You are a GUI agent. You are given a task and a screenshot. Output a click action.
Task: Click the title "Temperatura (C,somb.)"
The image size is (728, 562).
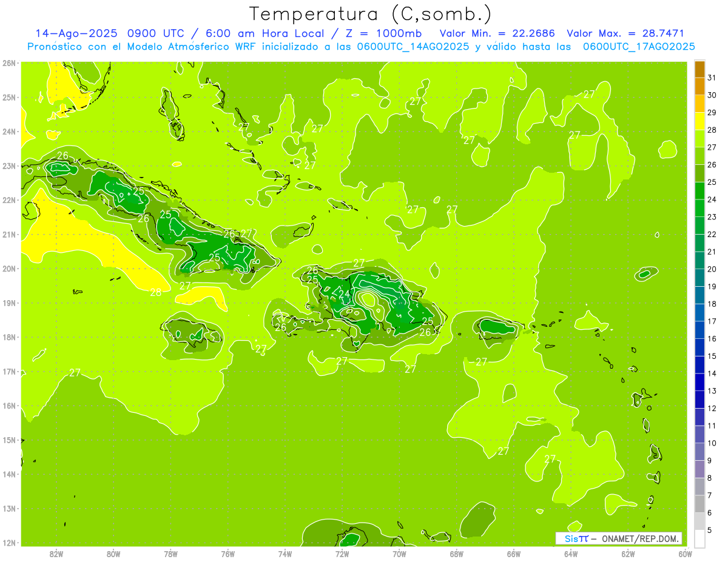(371, 14)
